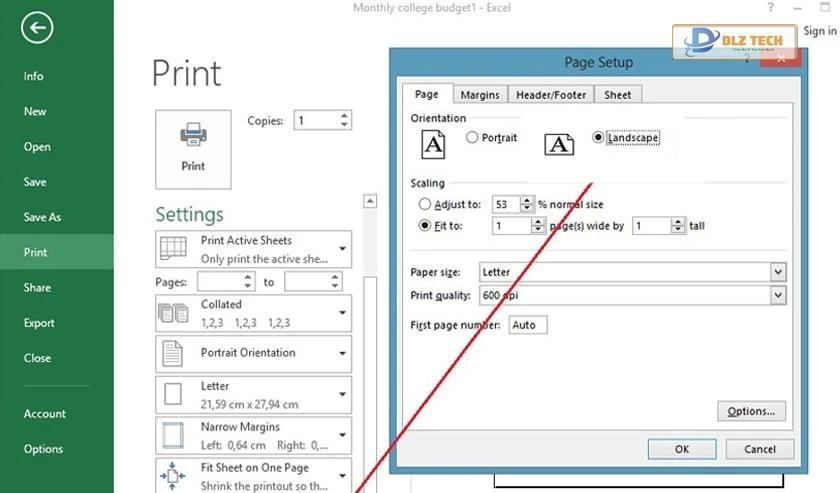Switch to the Margins tab
This screenshot has height=493, width=840.
pyautogui.click(x=480, y=95)
